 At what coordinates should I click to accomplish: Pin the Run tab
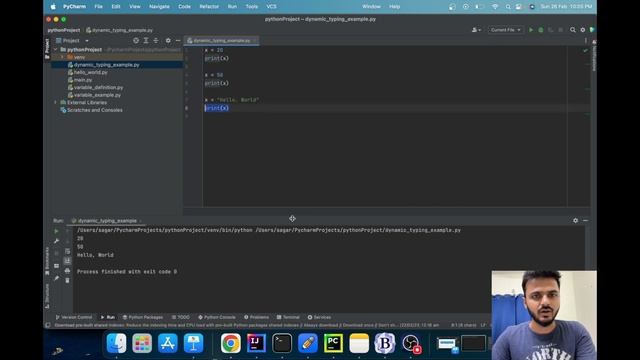coord(56,278)
